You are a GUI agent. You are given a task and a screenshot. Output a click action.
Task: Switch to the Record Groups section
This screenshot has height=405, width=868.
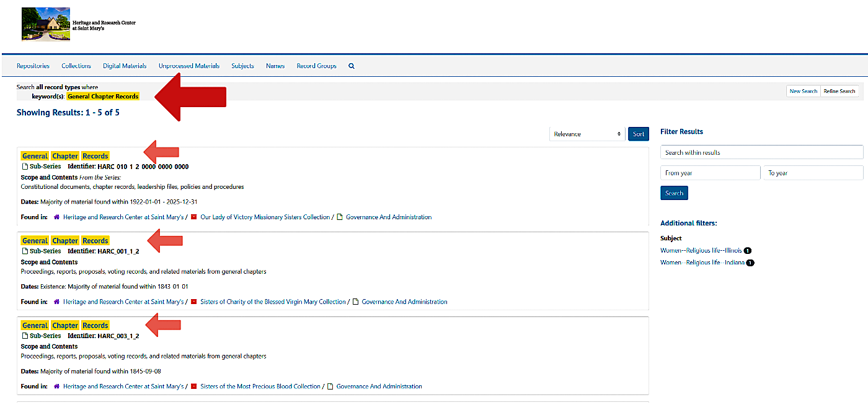[x=316, y=66]
